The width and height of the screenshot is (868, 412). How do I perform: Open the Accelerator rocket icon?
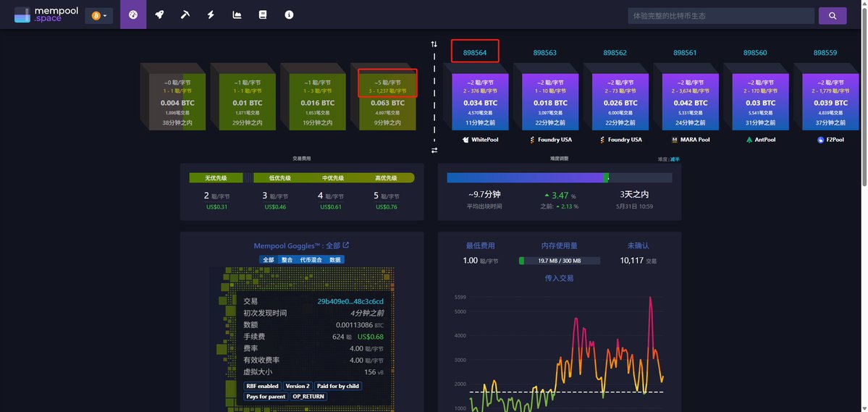click(159, 15)
